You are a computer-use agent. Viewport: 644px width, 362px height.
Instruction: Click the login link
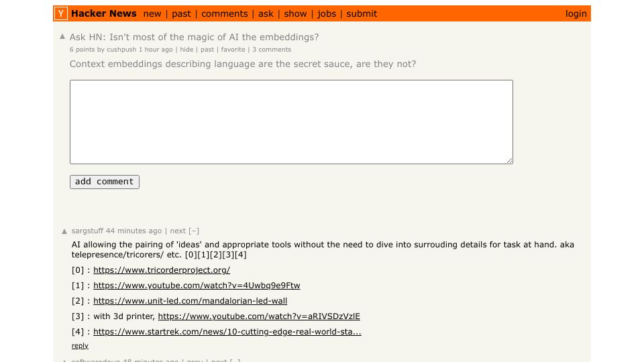(576, 14)
